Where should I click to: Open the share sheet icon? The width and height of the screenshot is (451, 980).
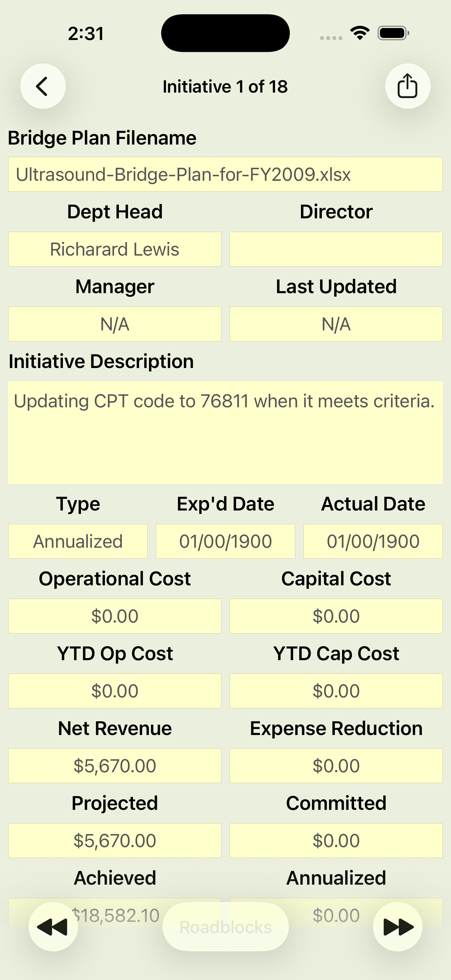[x=408, y=86]
